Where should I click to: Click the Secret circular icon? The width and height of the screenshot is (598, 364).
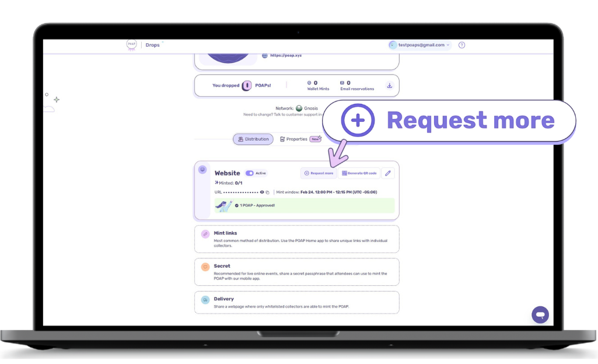(x=205, y=266)
